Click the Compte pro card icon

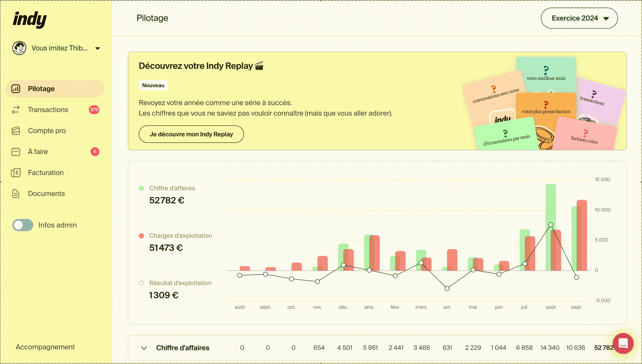tap(16, 131)
